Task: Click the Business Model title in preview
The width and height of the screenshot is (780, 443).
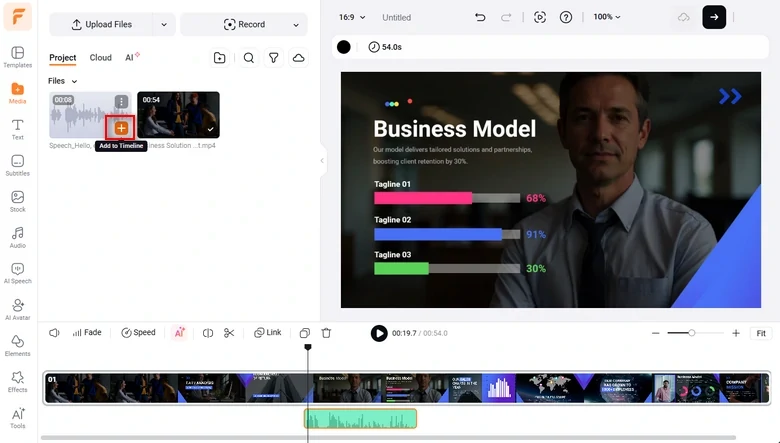Action: point(455,129)
